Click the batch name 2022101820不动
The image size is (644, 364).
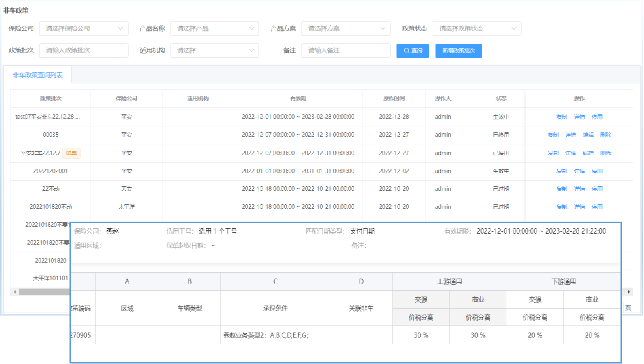[x=50, y=207]
